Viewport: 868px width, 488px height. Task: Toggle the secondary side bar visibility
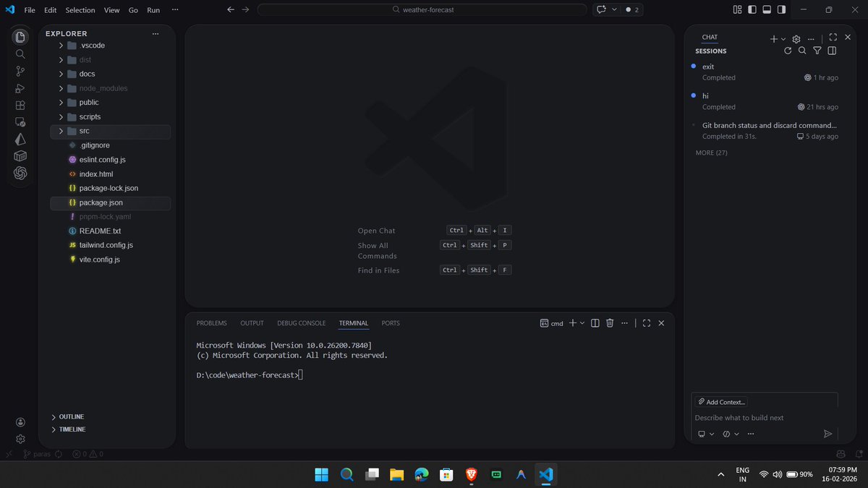point(781,10)
